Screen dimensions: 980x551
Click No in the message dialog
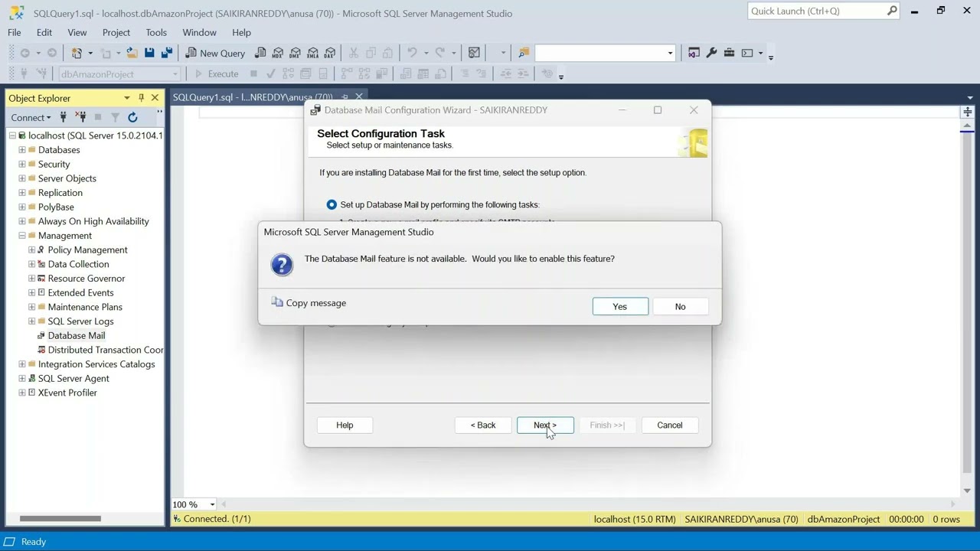pos(680,307)
